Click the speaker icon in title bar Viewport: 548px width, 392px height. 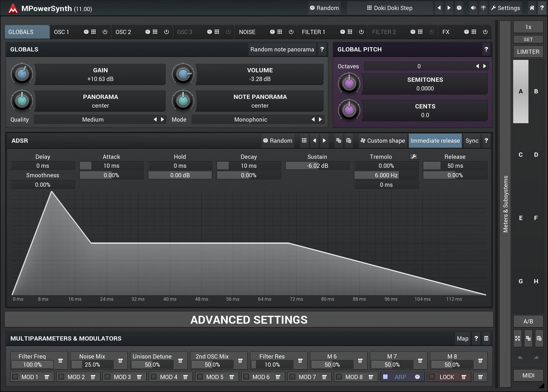(x=473, y=8)
